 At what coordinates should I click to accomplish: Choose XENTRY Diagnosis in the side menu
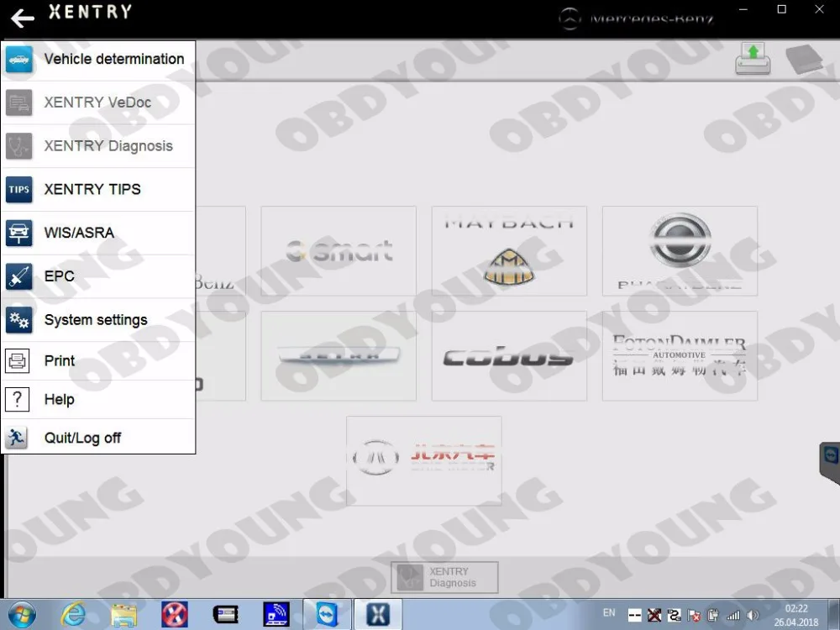point(98,145)
